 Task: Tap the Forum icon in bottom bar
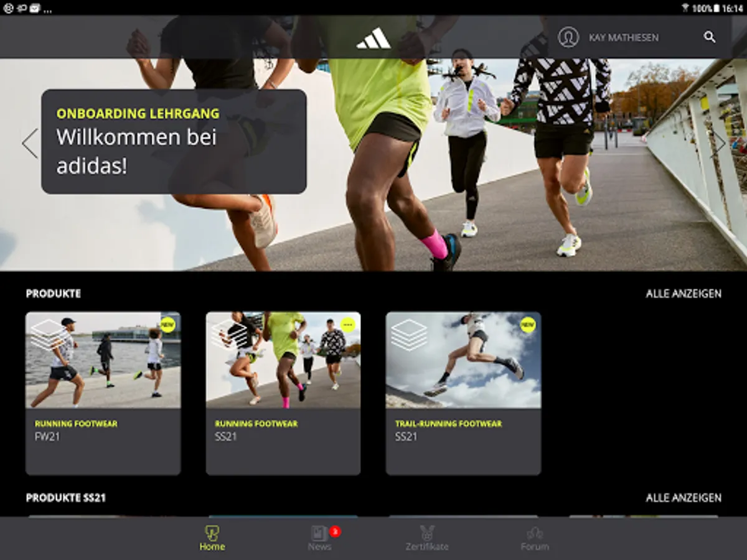[x=535, y=533]
